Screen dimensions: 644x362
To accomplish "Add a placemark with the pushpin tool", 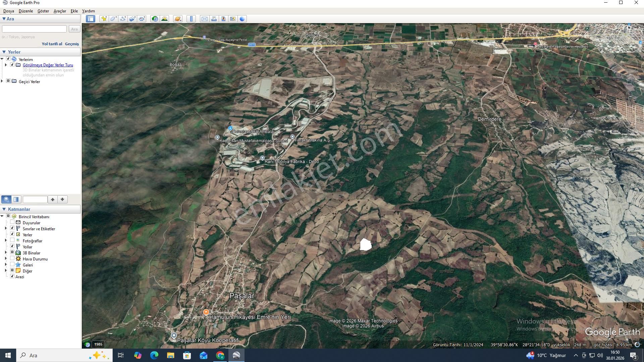I will (104, 19).
